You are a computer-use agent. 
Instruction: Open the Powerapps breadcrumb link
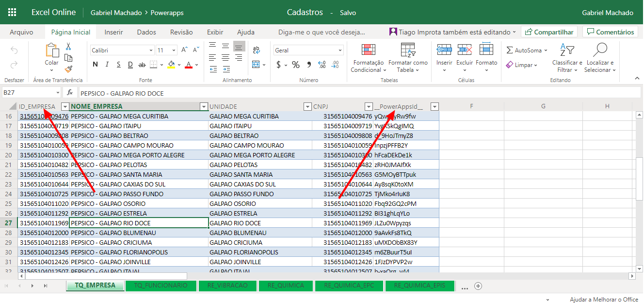pos(167,13)
